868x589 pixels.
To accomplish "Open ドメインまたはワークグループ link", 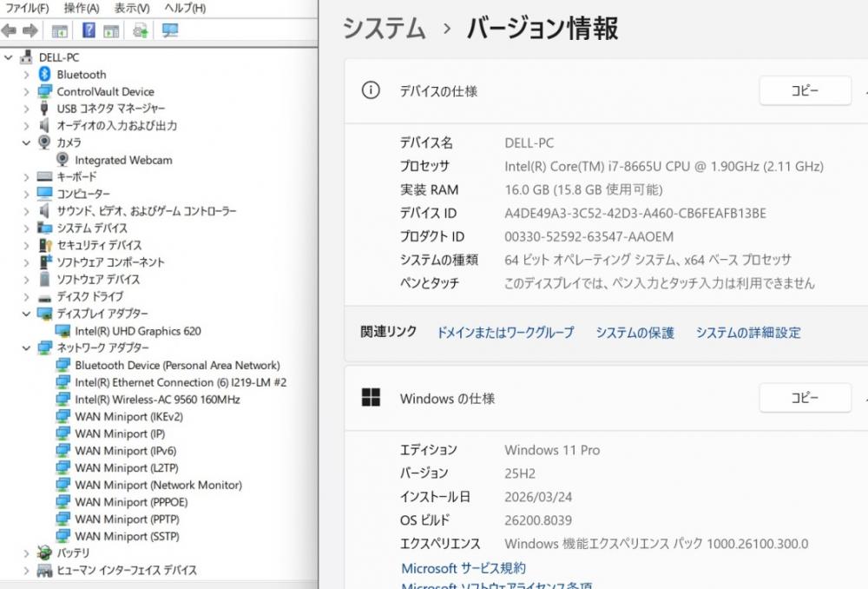I will (505, 332).
